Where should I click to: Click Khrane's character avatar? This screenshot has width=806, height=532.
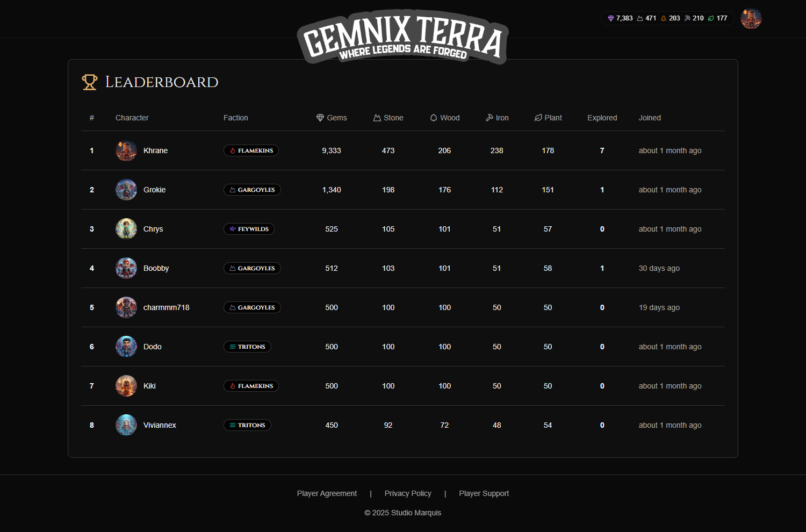126,150
